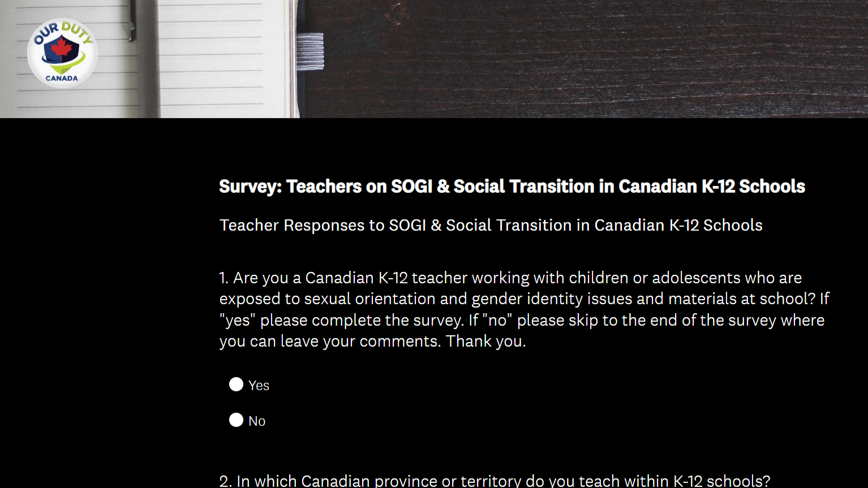
Task: Click the bold survey title heading
Action: pyautogui.click(x=512, y=187)
